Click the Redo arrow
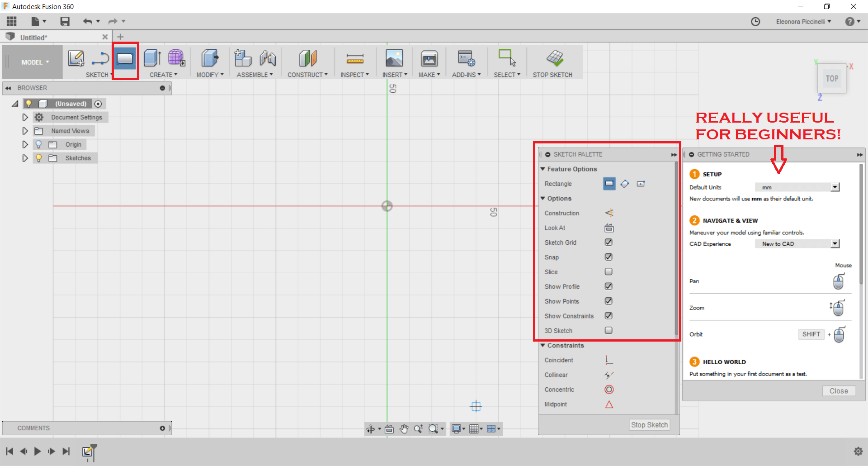The height and width of the screenshot is (466, 868). 113,21
